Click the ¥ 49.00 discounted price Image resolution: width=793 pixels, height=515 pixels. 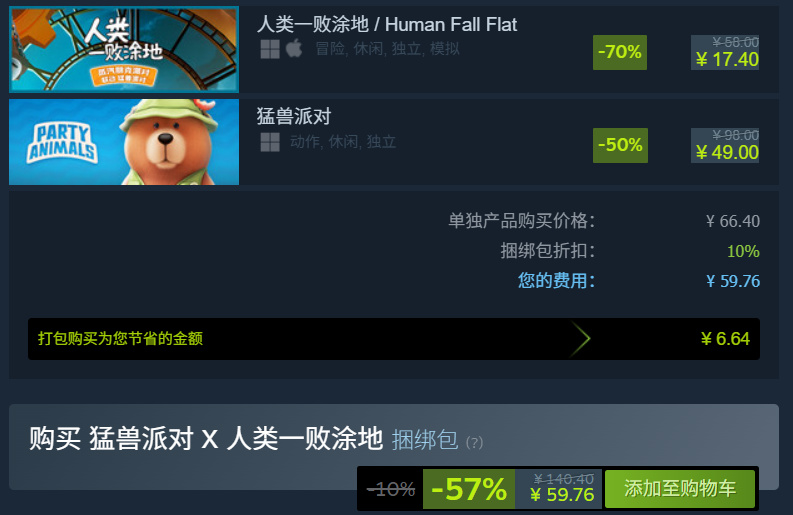click(727, 152)
